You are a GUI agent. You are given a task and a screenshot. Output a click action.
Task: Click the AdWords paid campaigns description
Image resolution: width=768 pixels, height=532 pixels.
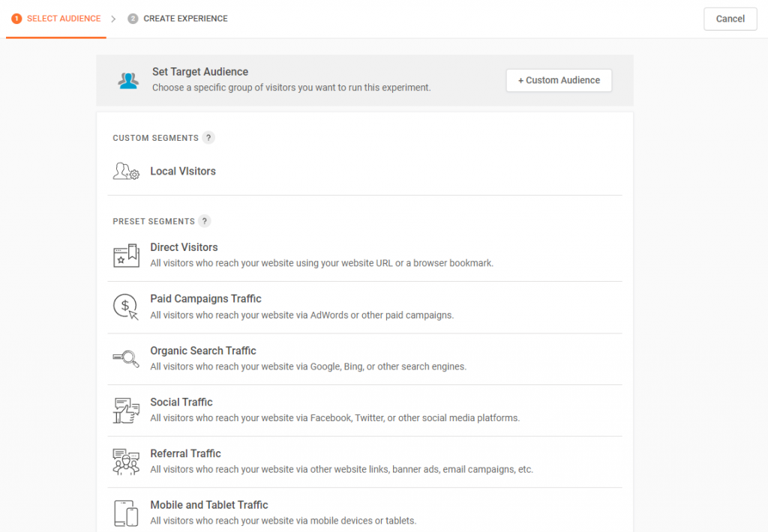301,315
